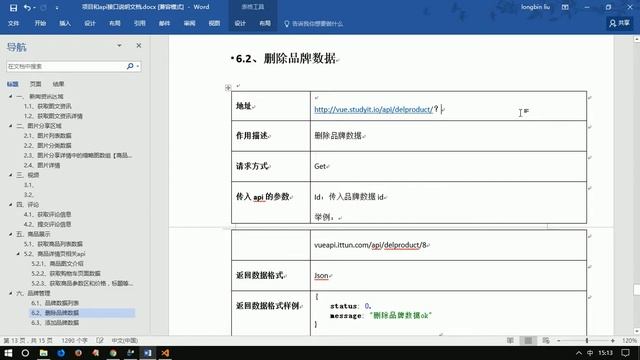The width and height of the screenshot is (640, 360).
Task: Click the page count indicator in status bar
Action: pos(28,340)
